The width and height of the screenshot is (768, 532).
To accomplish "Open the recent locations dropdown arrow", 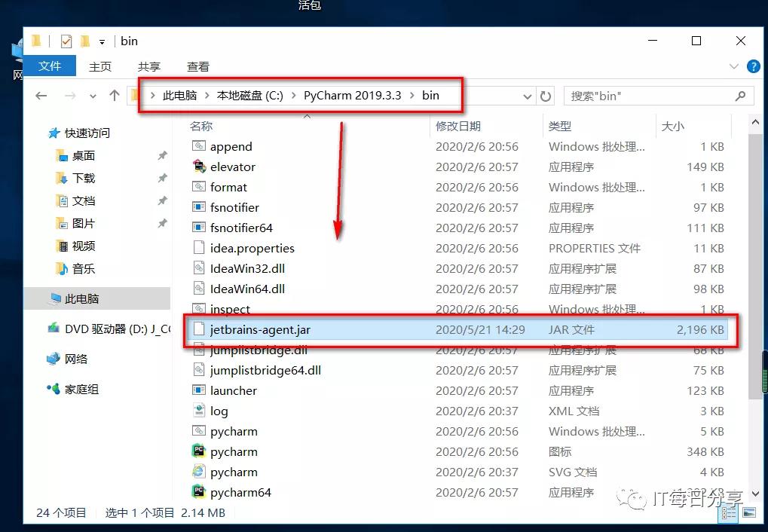I will click(x=93, y=96).
